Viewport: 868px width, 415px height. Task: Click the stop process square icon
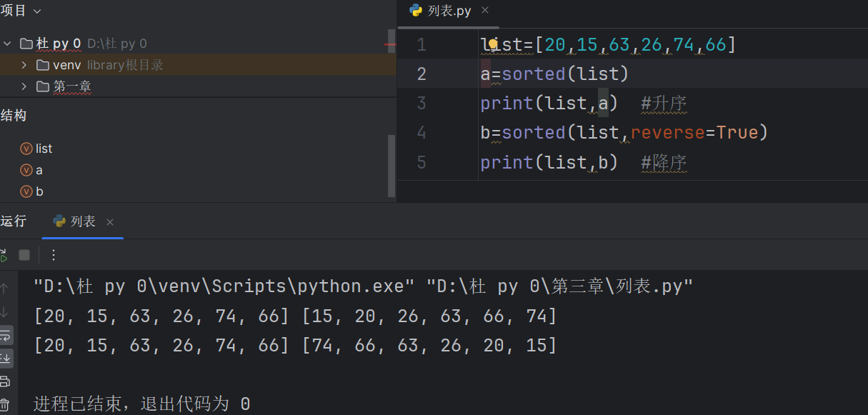pyautogui.click(x=24, y=255)
